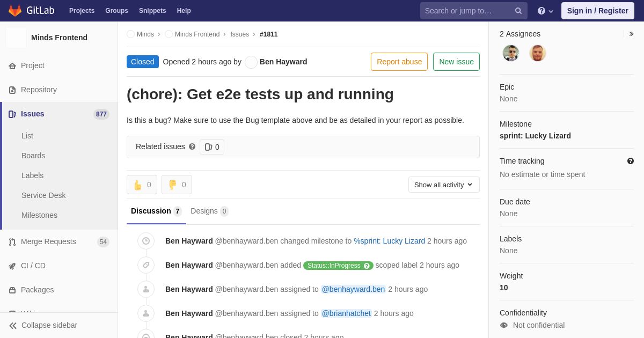Click the Issues breadcrumb link
This screenshot has width=644, height=338.
(x=240, y=34)
